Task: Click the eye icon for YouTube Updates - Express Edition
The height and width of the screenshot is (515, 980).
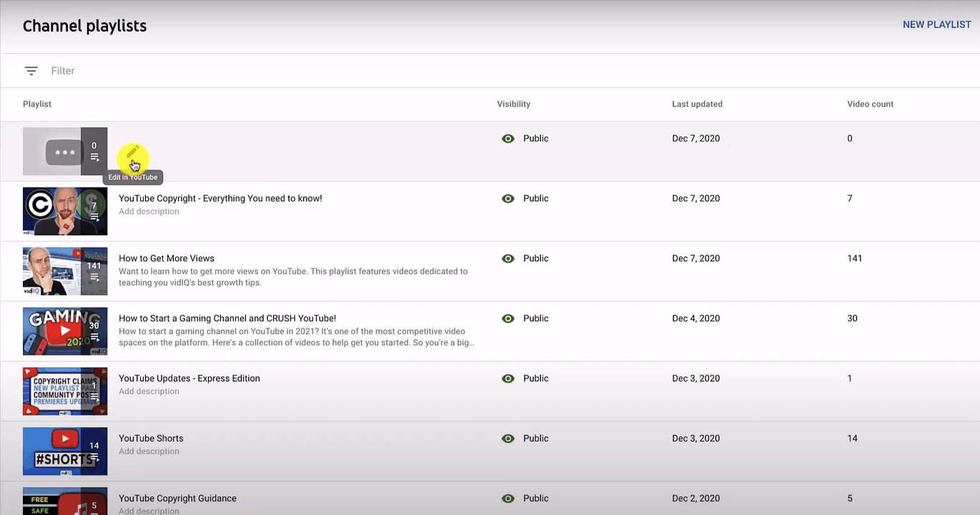Action: (508, 379)
